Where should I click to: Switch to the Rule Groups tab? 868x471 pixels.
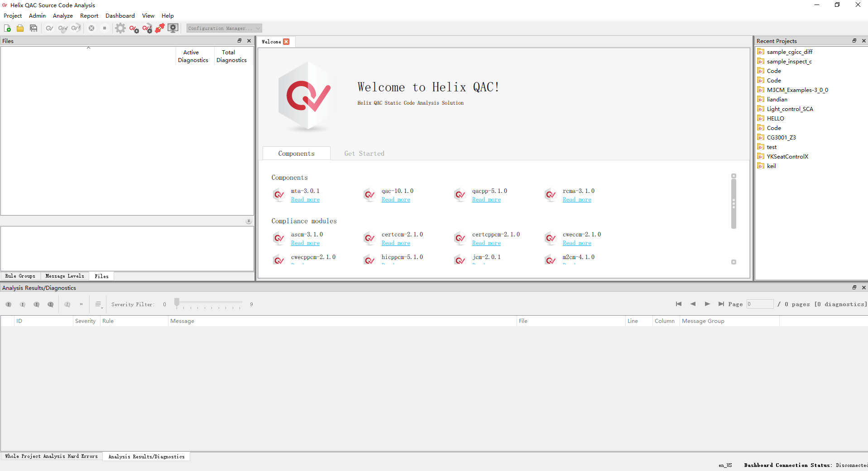click(x=20, y=276)
